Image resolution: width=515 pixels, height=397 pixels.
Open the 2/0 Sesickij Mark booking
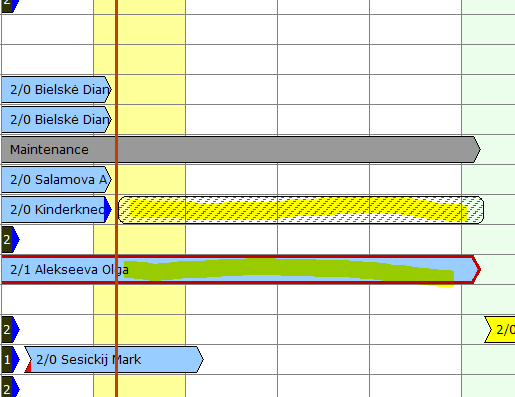coord(114,360)
